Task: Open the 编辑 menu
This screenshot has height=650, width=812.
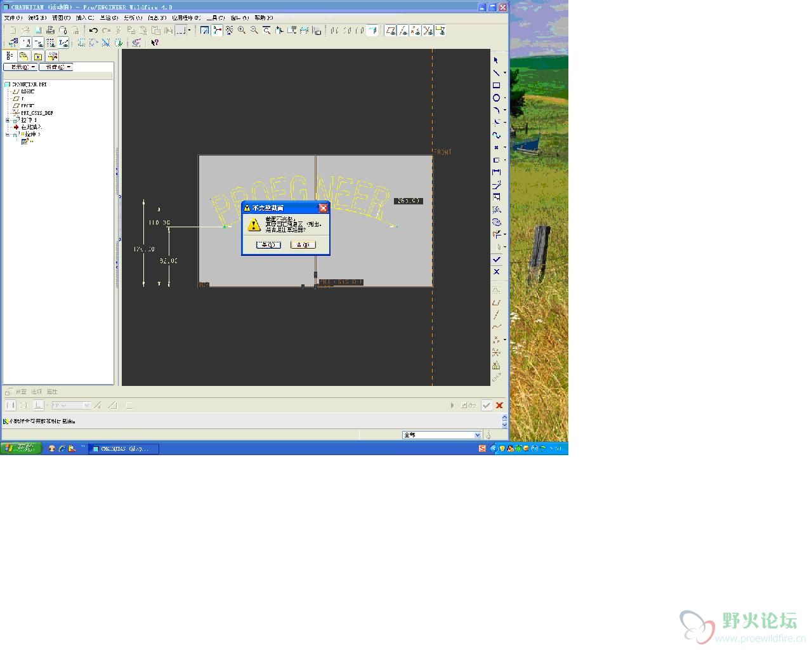Action: tap(37, 18)
